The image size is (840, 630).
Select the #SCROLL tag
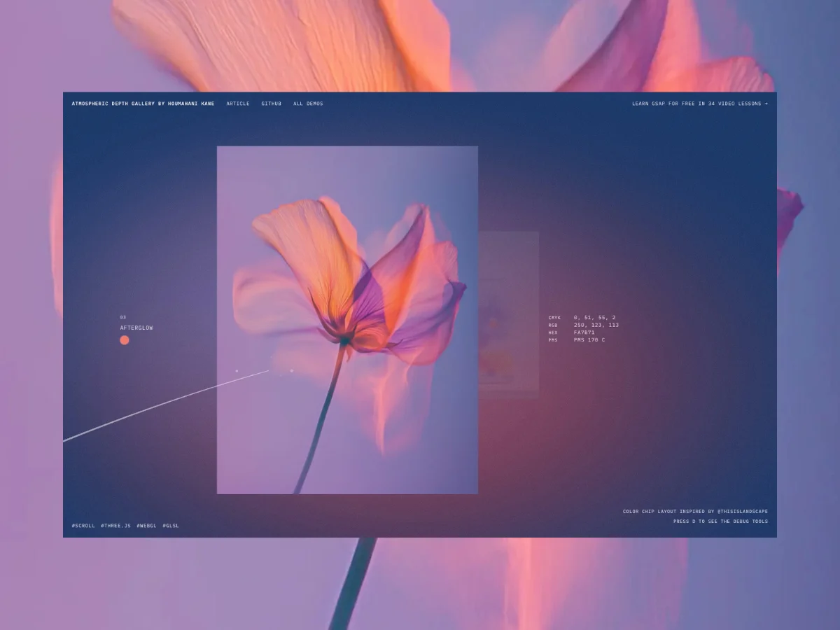[83, 526]
